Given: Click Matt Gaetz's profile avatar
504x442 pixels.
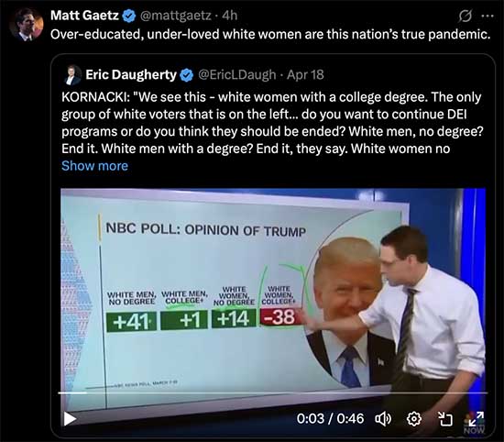Looking at the screenshot, I should pos(27,25).
